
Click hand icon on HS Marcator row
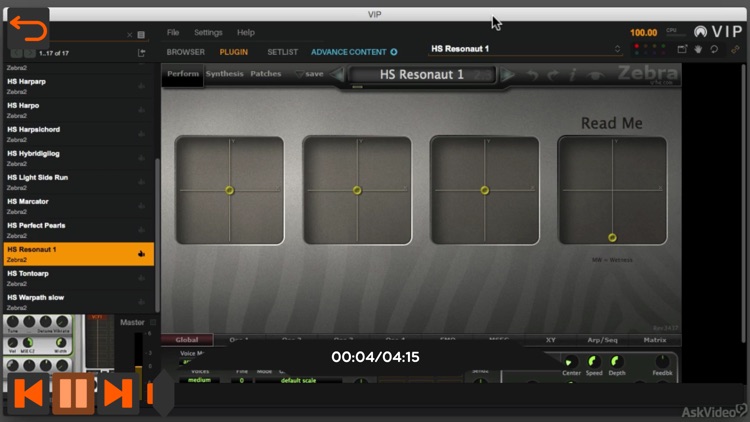[141, 206]
